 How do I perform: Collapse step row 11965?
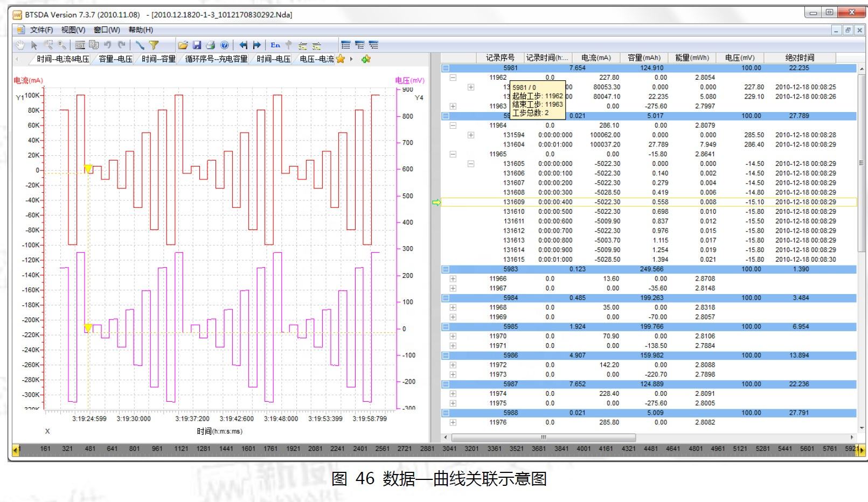coord(453,154)
